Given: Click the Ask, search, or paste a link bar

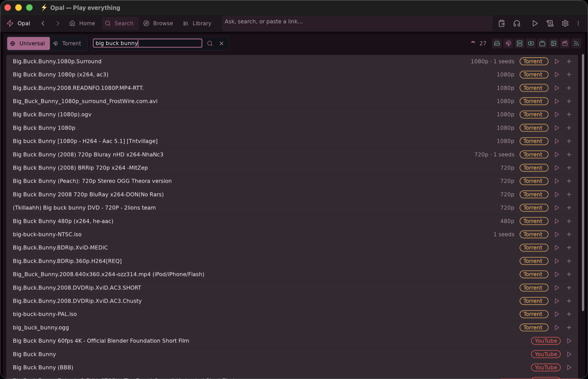Looking at the screenshot, I should 357,23.
